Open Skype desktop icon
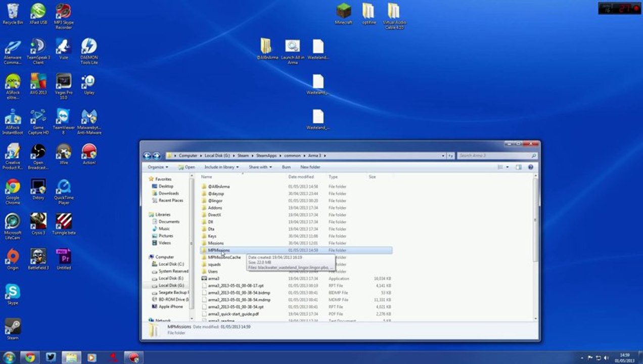Viewport: 643px width, 364px height. point(13,294)
